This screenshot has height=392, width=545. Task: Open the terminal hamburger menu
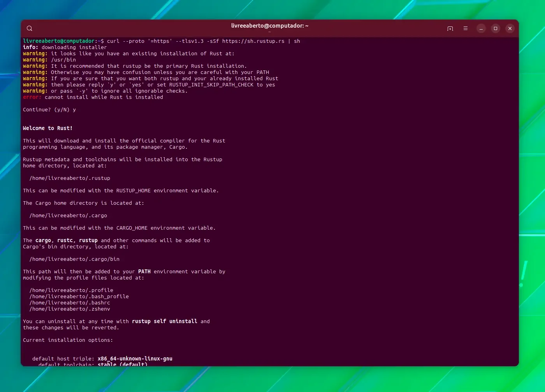point(465,28)
